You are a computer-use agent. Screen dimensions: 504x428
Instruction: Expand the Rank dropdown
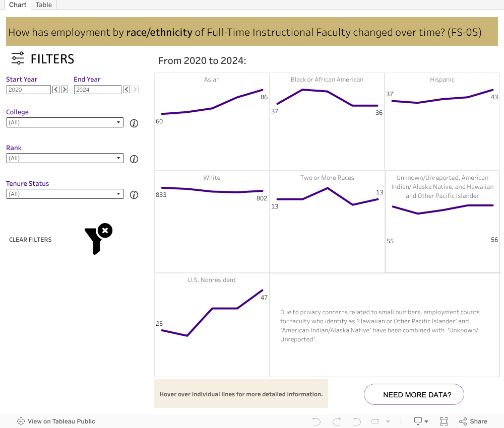[x=65, y=158]
